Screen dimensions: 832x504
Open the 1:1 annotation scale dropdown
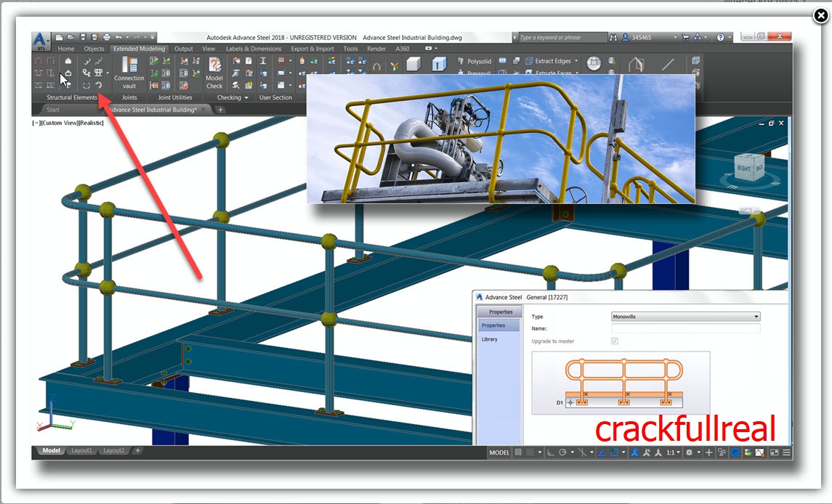point(673,452)
